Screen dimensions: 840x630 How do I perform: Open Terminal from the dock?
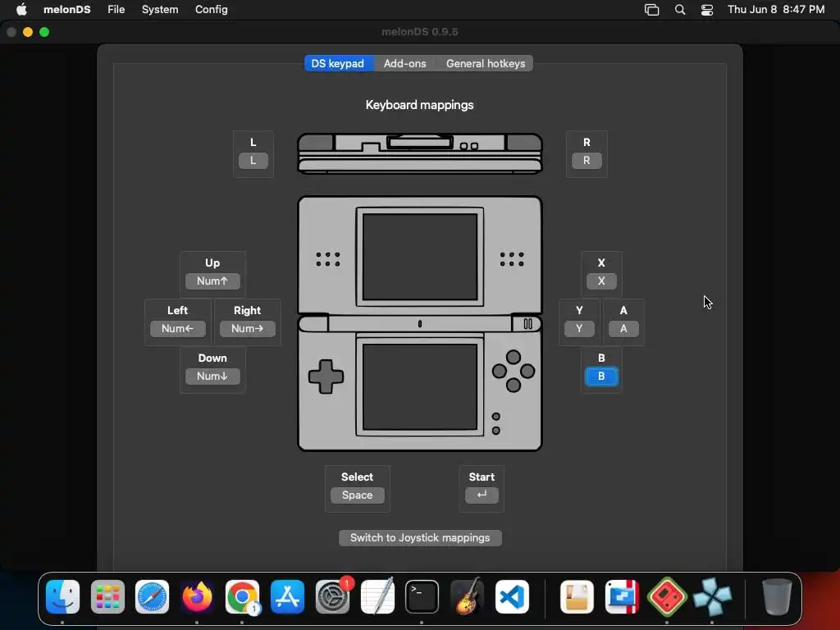pos(422,596)
